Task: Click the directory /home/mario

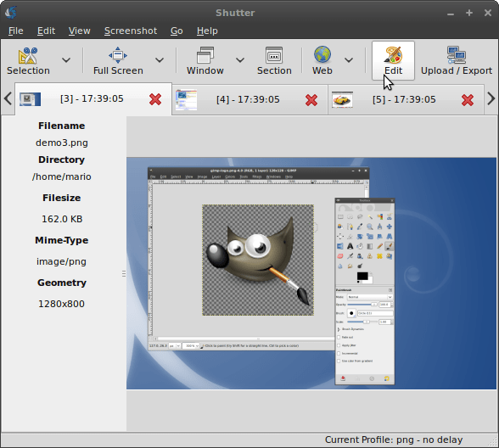Action: pos(62,176)
